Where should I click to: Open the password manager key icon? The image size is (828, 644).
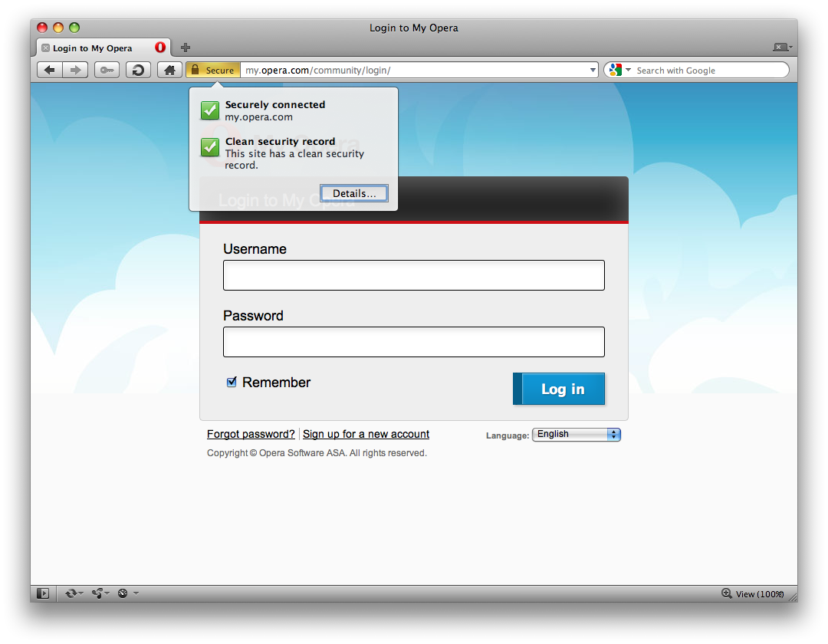(x=107, y=71)
